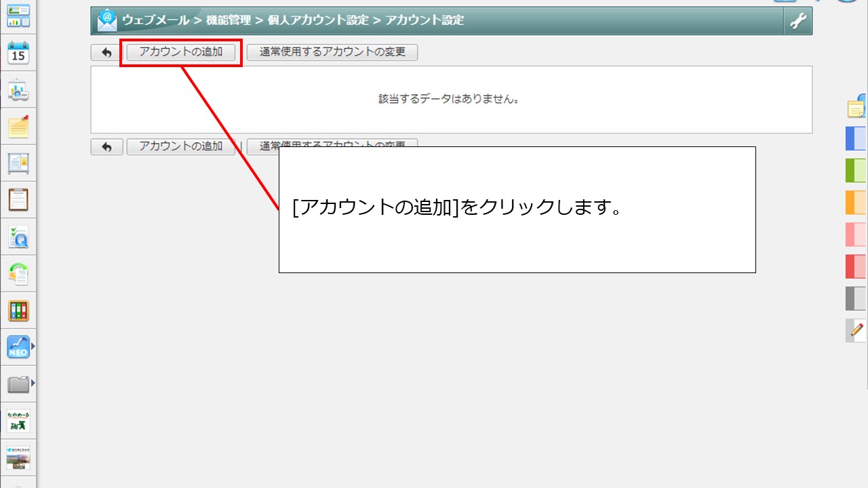The image size is (868, 488).
Task: Open the gray folder sidebar icon
Action: click(18, 384)
